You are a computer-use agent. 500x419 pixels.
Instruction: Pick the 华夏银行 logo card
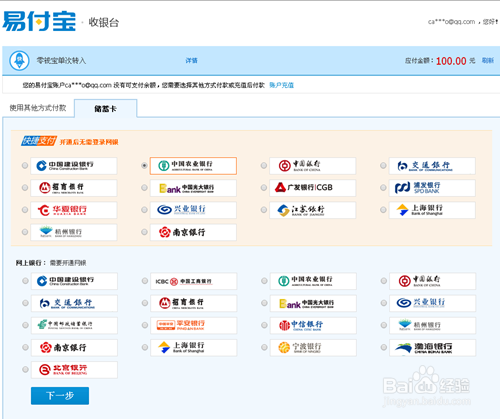coord(74,210)
